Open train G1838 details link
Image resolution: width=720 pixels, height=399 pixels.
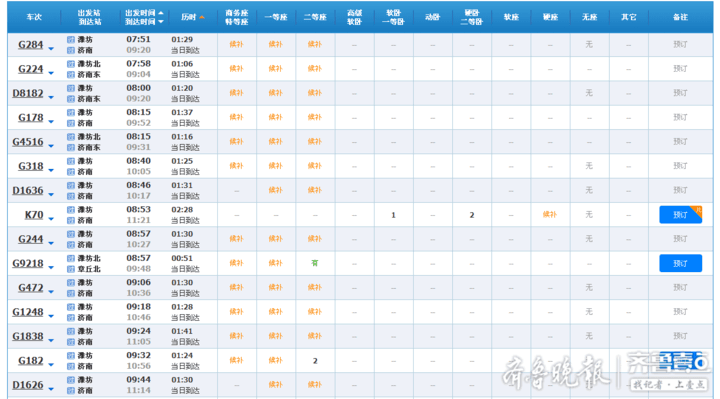pyautogui.click(x=28, y=337)
